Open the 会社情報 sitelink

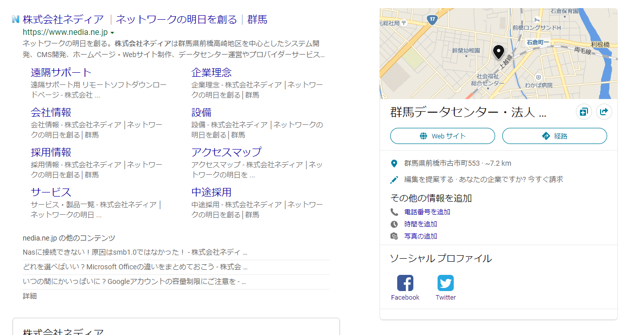(51, 112)
